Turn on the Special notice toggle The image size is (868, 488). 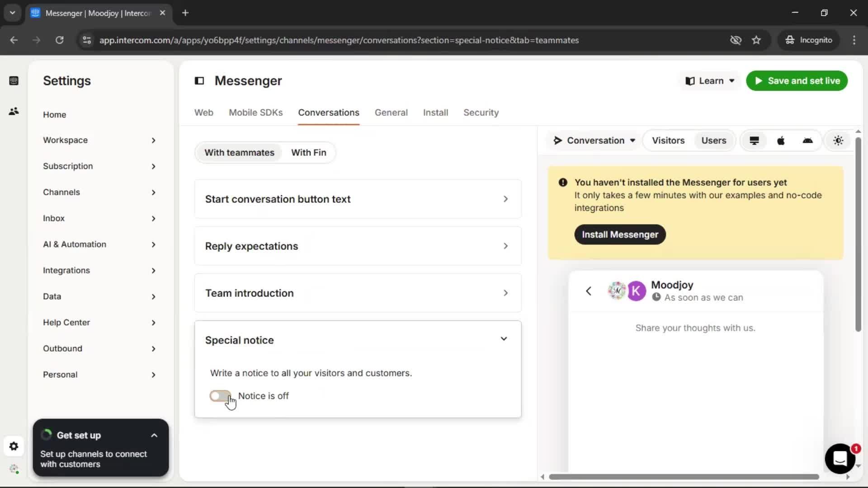click(x=220, y=396)
